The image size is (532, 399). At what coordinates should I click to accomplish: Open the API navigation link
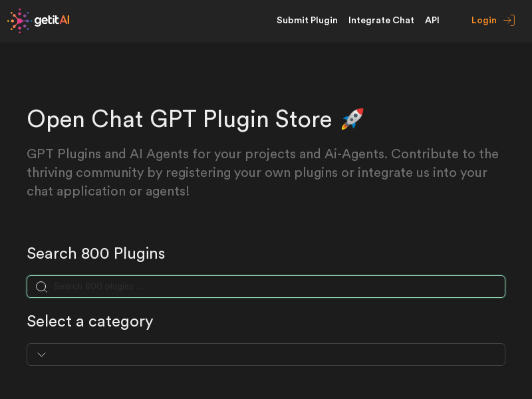point(432,21)
